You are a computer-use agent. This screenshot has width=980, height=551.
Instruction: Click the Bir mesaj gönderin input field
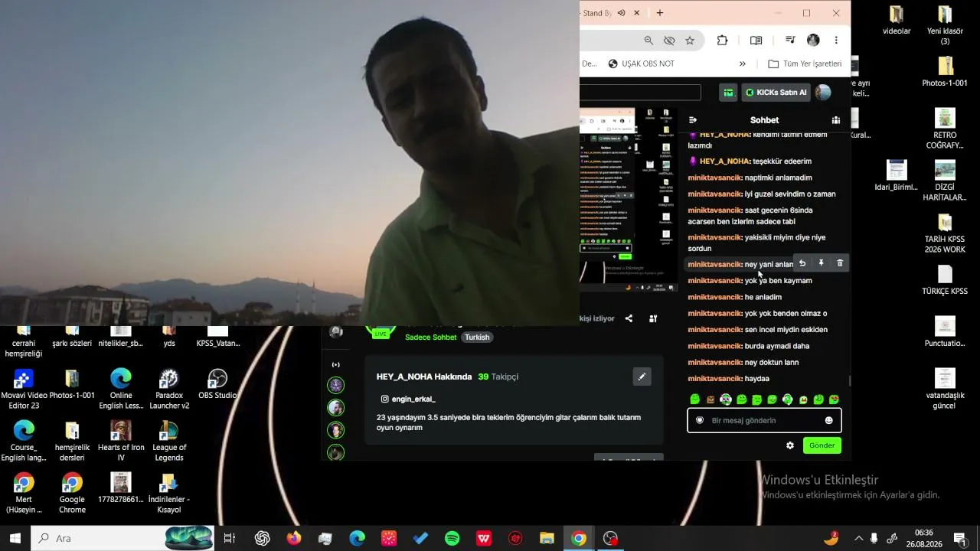(x=764, y=420)
